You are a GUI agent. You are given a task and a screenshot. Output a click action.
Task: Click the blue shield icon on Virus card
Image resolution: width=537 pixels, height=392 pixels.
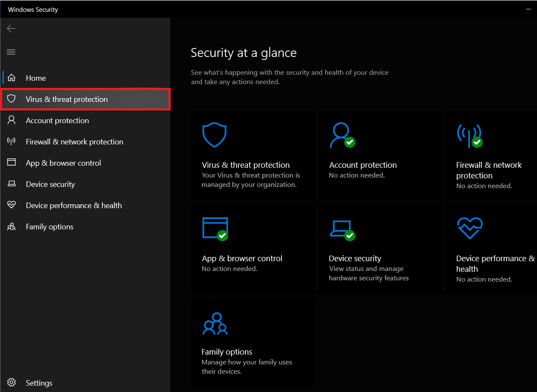coord(214,135)
